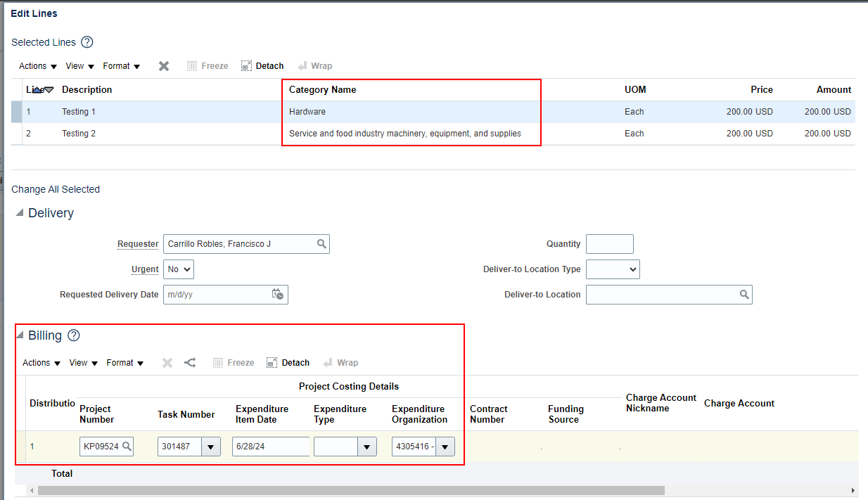Open the Actions menu in Selected Lines
Screen dimensions: 868x500
[x=37, y=65]
